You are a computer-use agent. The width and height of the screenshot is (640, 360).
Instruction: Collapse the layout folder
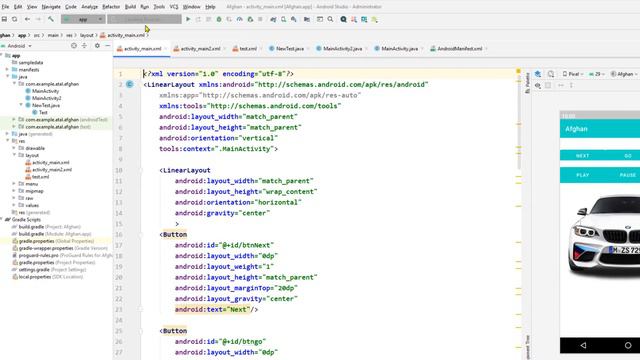pos(14,155)
